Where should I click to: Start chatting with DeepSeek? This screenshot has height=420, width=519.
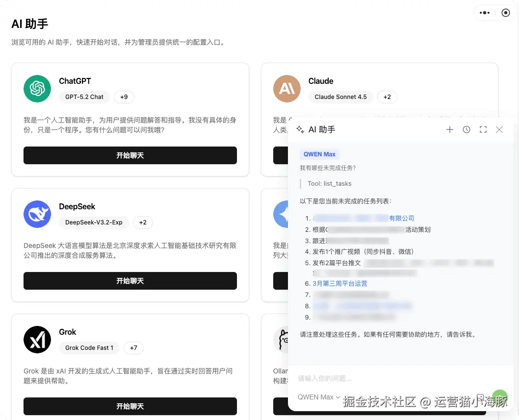tap(130, 281)
